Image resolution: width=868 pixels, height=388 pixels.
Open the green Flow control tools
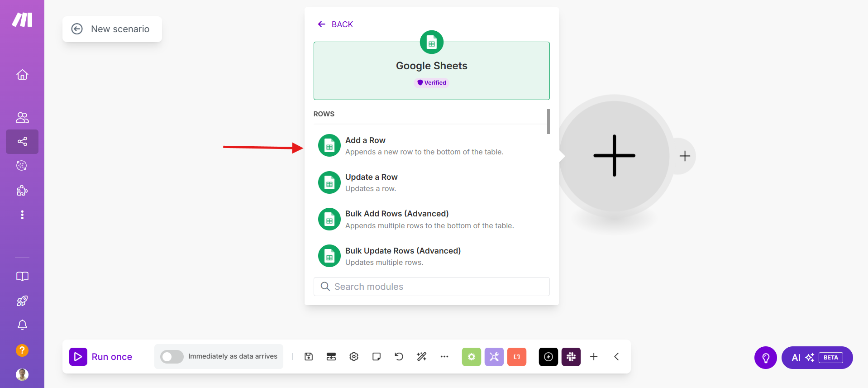(472, 357)
